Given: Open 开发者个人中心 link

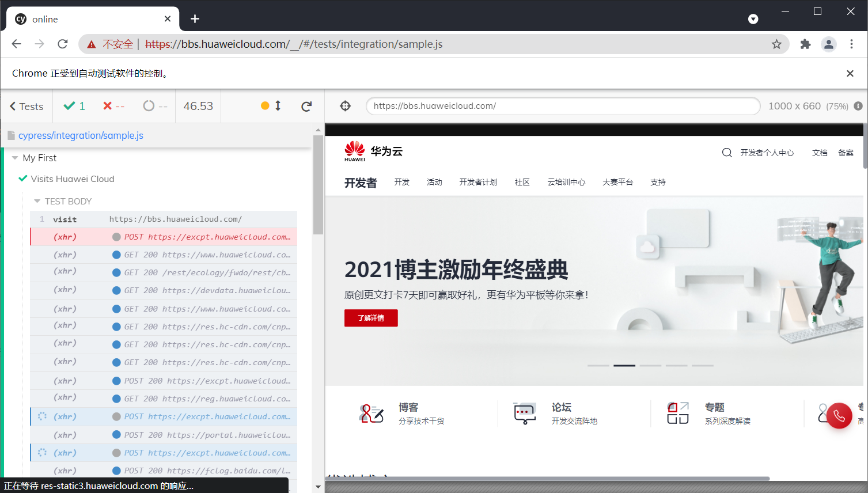Looking at the screenshot, I should [767, 153].
